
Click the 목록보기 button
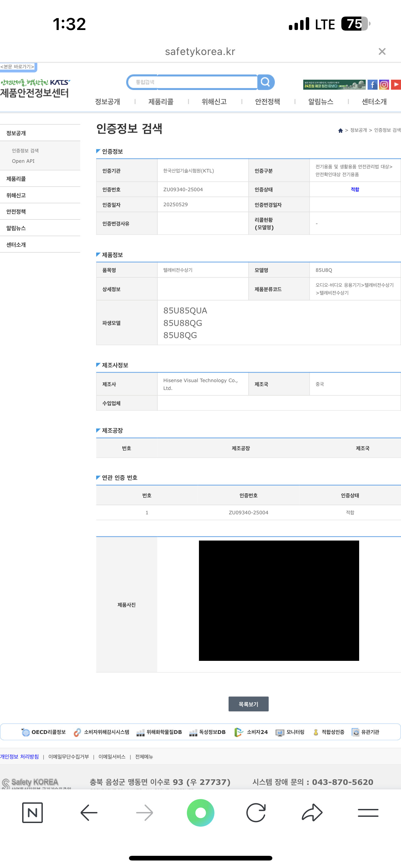pyautogui.click(x=249, y=704)
